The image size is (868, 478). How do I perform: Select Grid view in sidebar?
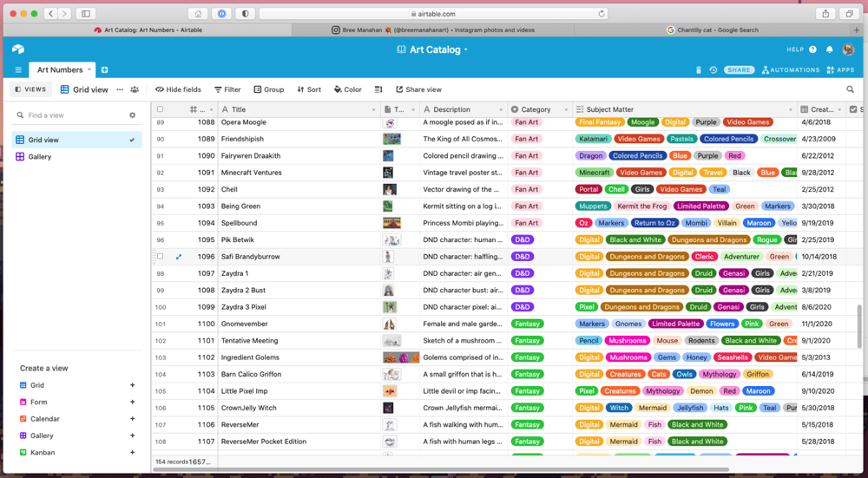pyautogui.click(x=76, y=140)
